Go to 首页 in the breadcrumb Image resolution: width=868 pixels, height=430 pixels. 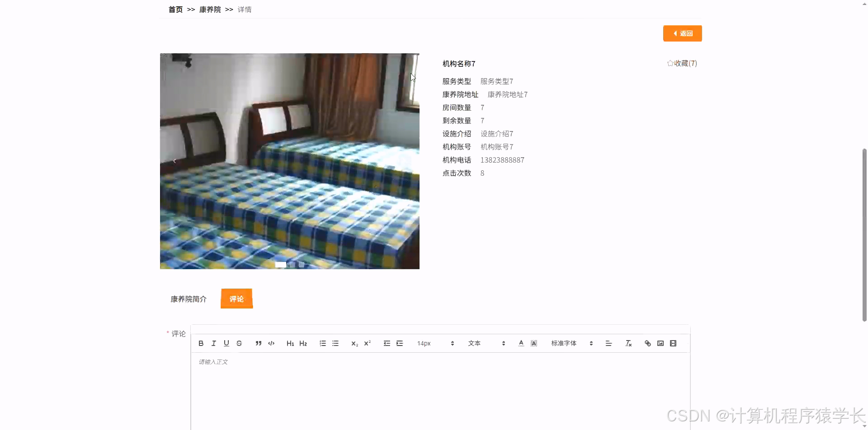point(175,9)
